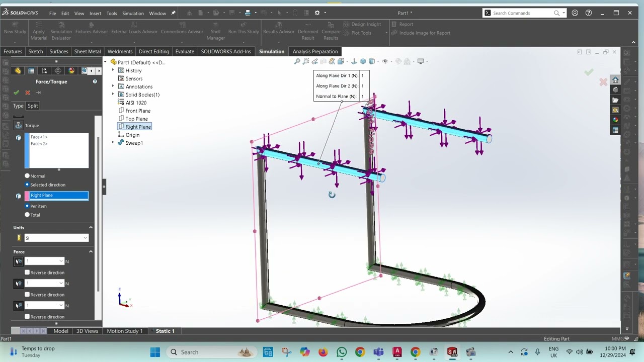Toggle Along Plane Dir 2 force icon
This screenshot has width=644, height=362.
pyautogui.click(x=19, y=284)
